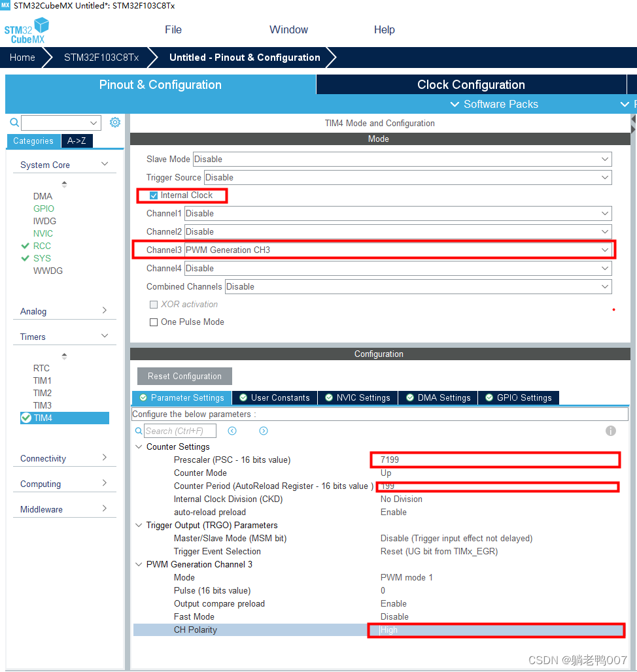The height and width of the screenshot is (672, 637).
Task: Collapse the Counter Settings group
Action: click(x=139, y=446)
